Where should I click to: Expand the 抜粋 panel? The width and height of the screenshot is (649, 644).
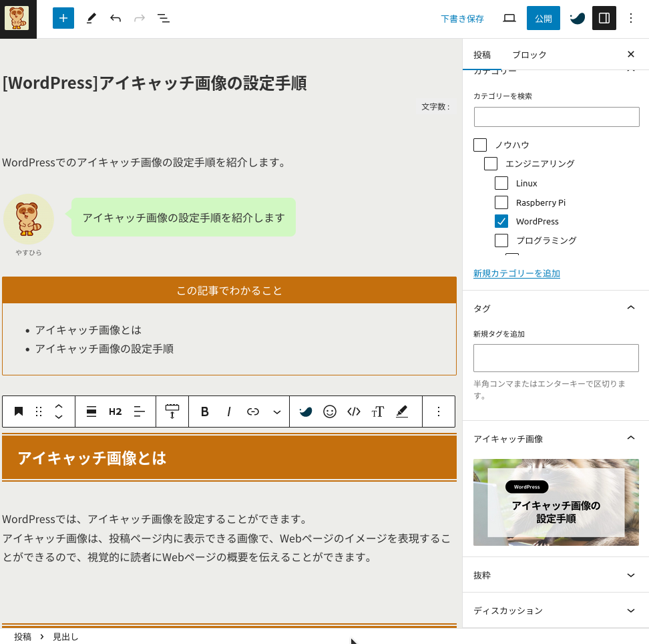[x=631, y=575]
